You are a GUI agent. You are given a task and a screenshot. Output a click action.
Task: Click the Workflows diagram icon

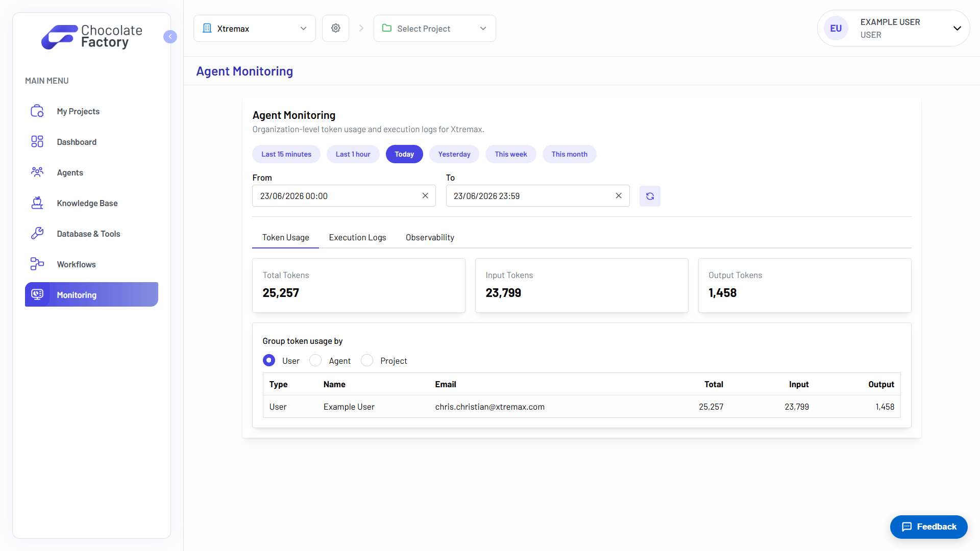(x=37, y=264)
